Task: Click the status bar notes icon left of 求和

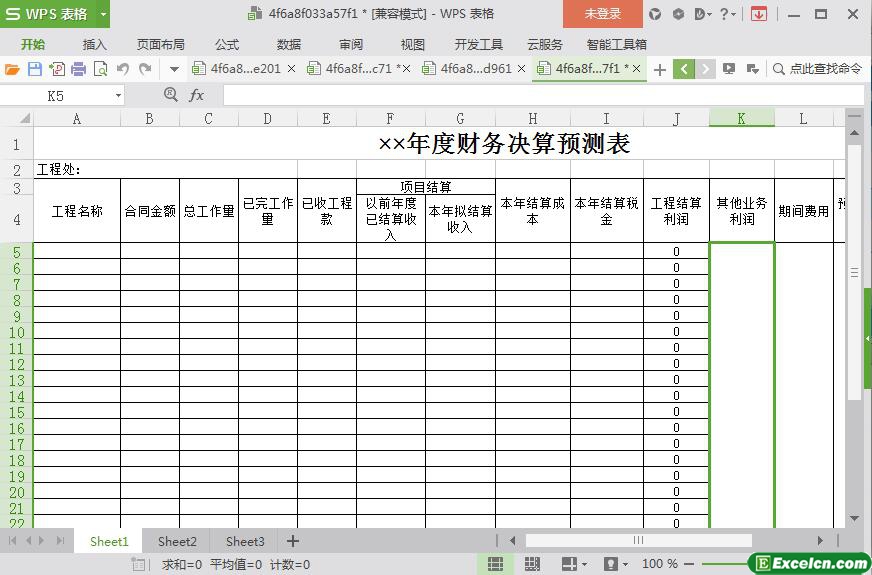Action: pyautogui.click(x=138, y=564)
